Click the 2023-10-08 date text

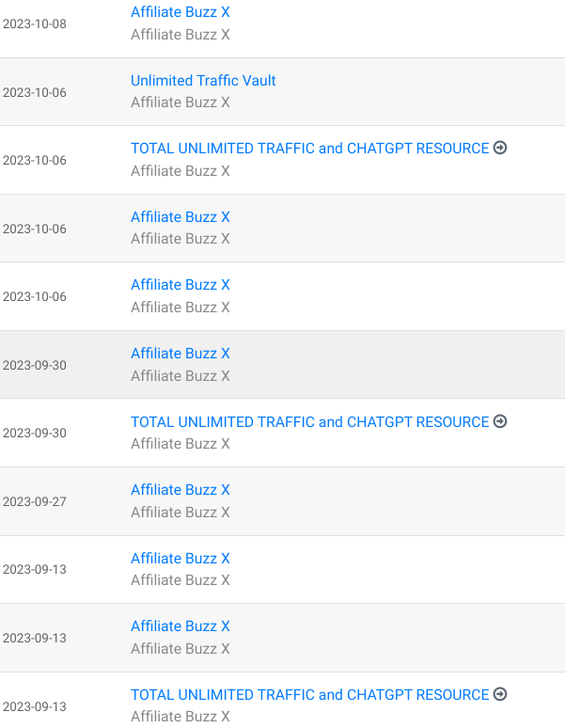pyautogui.click(x=35, y=24)
